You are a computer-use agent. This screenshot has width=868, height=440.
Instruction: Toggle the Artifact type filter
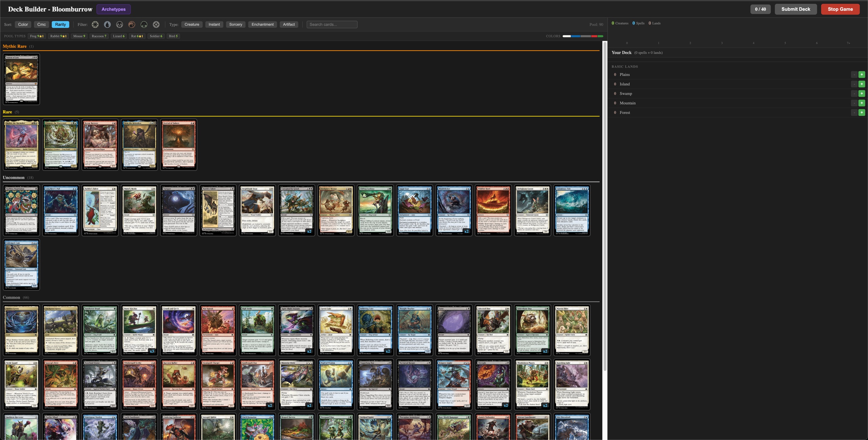point(289,24)
